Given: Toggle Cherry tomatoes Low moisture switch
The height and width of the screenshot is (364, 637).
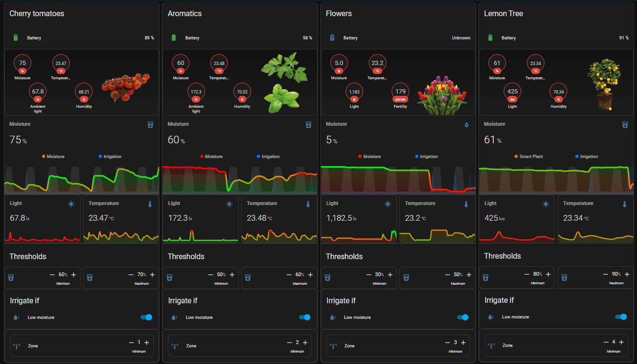Looking at the screenshot, I should click(147, 317).
